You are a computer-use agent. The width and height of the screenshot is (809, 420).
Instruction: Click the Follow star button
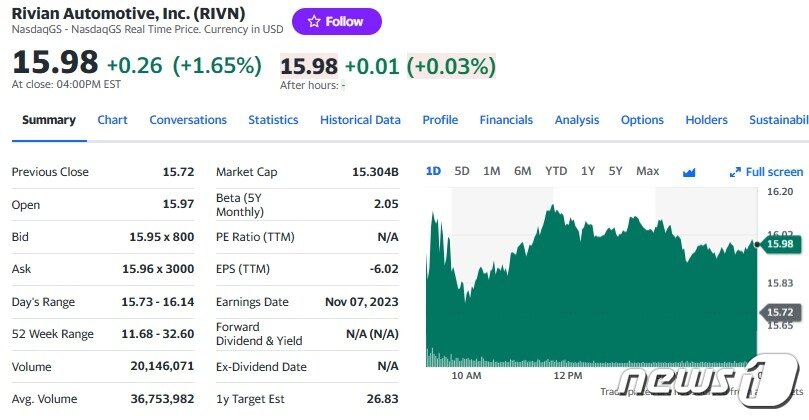pyautogui.click(x=336, y=22)
